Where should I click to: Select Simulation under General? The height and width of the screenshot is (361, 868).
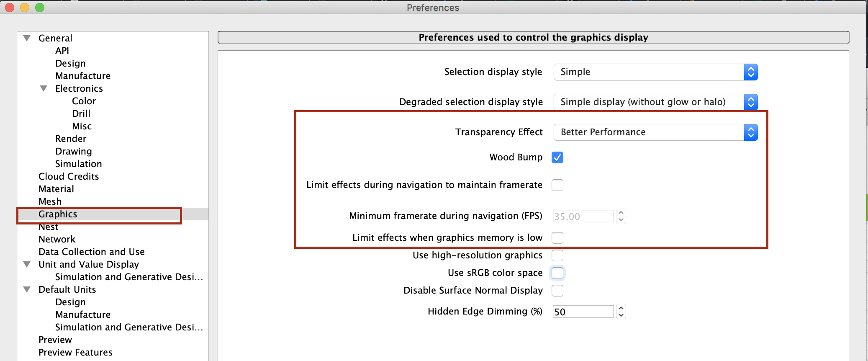[79, 164]
